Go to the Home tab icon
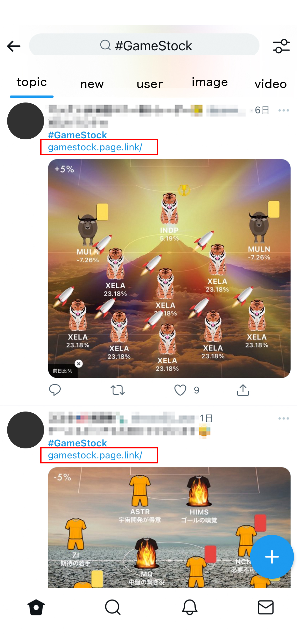298x644 pixels. [36, 607]
